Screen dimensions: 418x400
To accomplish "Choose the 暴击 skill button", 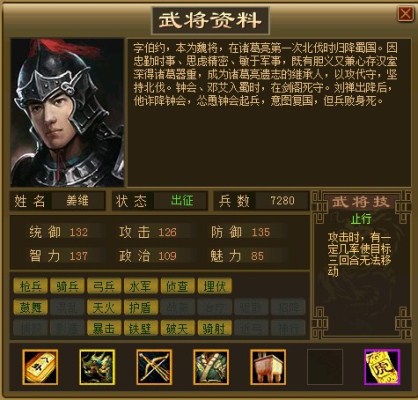I will pyautogui.click(x=104, y=328).
